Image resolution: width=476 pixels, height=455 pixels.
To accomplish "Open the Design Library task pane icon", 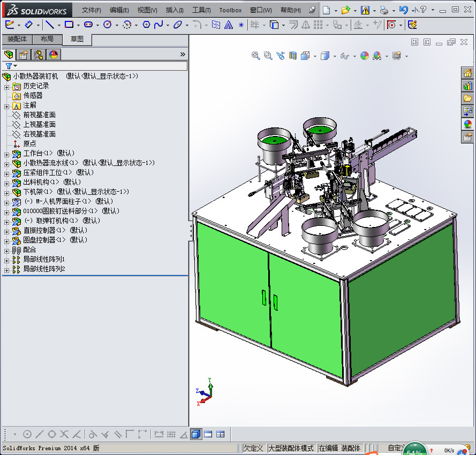I will click(x=467, y=86).
